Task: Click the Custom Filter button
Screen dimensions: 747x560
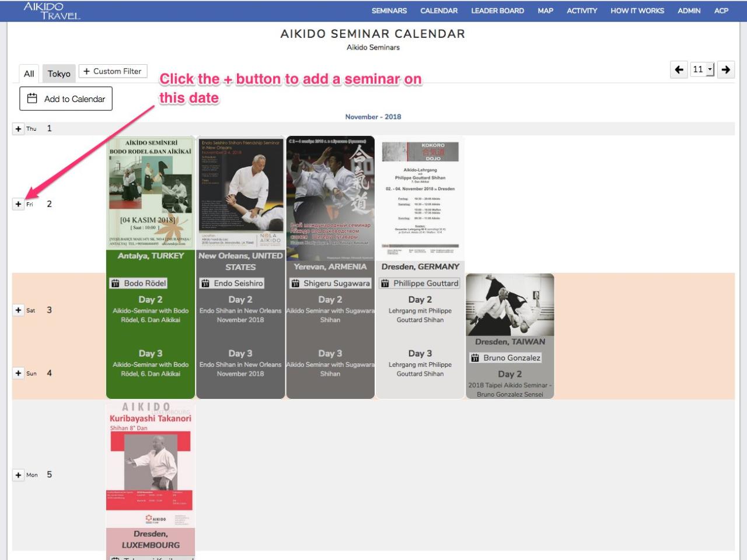Action: click(x=113, y=71)
